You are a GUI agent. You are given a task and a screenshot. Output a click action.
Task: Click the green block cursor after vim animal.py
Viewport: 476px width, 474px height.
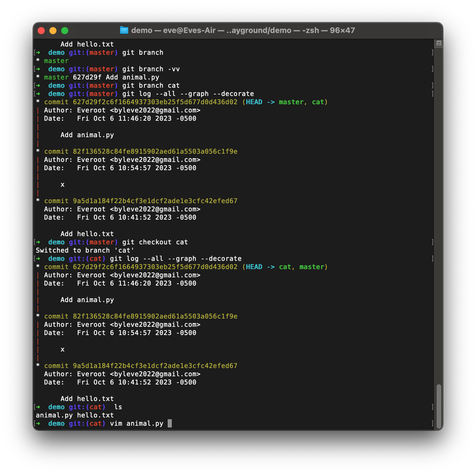(170, 423)
